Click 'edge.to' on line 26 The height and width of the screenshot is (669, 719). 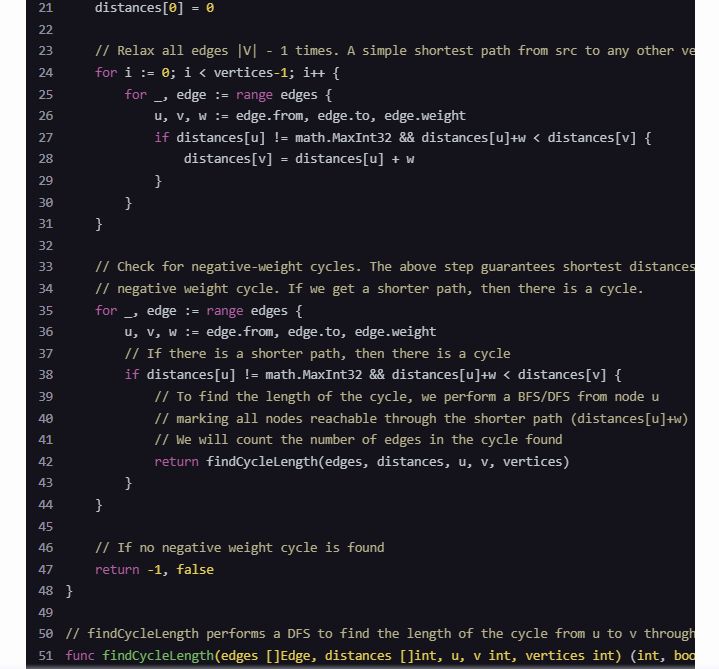click(343, 116)
